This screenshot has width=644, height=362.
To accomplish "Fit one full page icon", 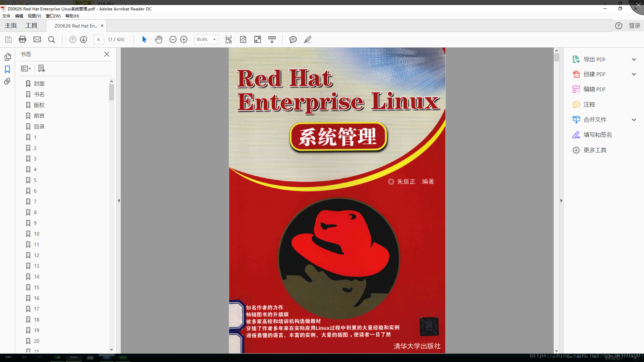I will pyautogui.click(x=243, y=40).
